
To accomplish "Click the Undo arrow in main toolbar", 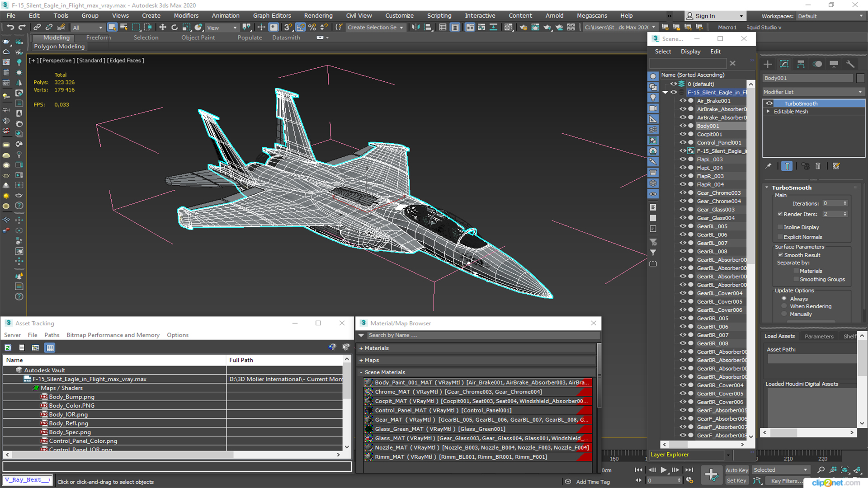I will 10,27.
